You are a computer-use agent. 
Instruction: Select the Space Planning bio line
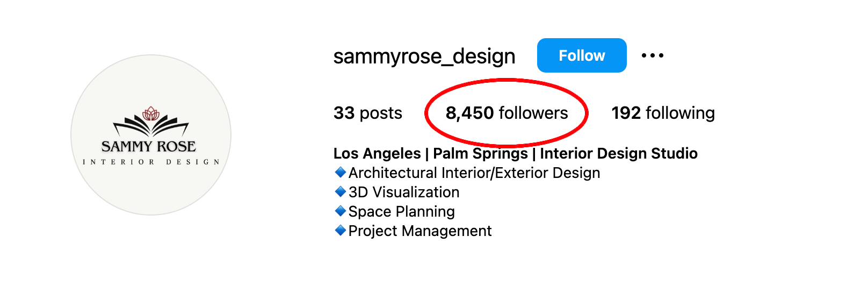(x=402, y=211)
